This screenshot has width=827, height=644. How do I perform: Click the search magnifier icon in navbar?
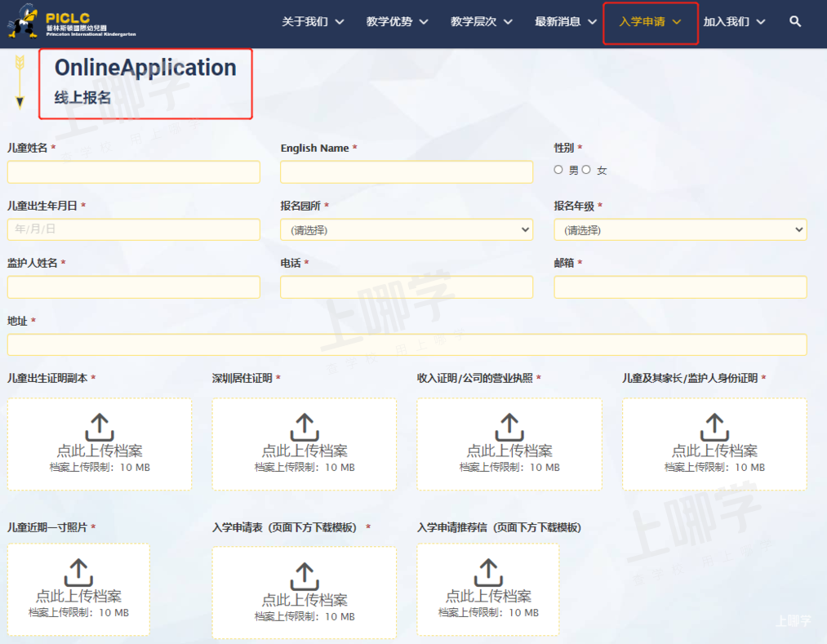pyautogui.click(x=795, y=22)
